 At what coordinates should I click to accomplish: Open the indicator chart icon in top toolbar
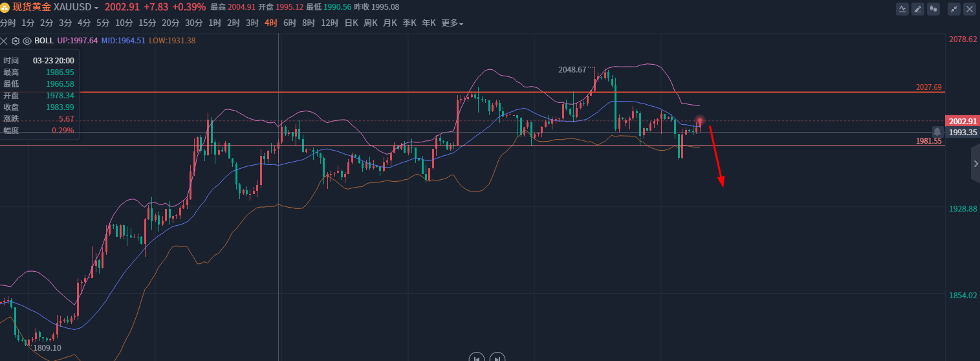(902, 9)
